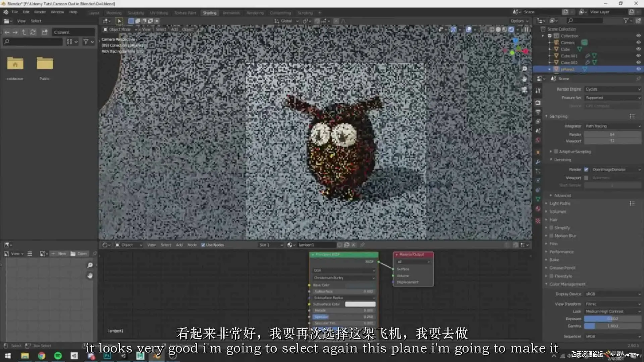The image size is (644, 362).
Task: Click the viewport pan hand gizmo
Action: click(x=524, y=79)
